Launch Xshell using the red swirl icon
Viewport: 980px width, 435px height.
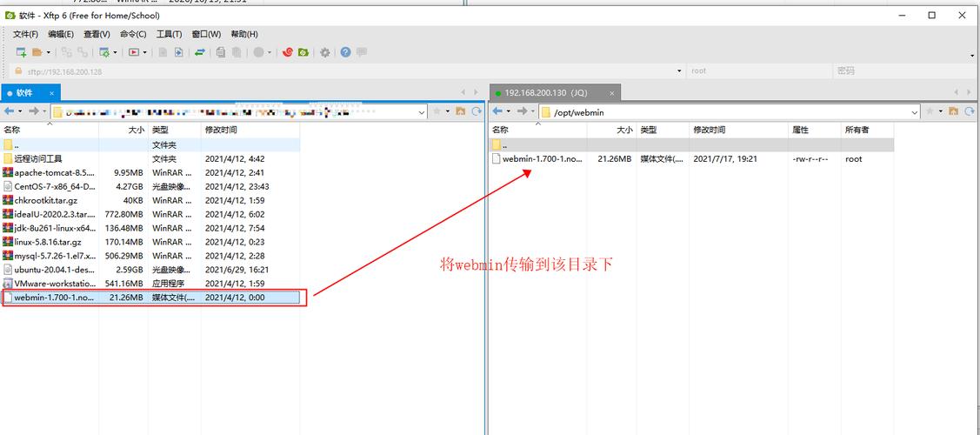[288, 52]
